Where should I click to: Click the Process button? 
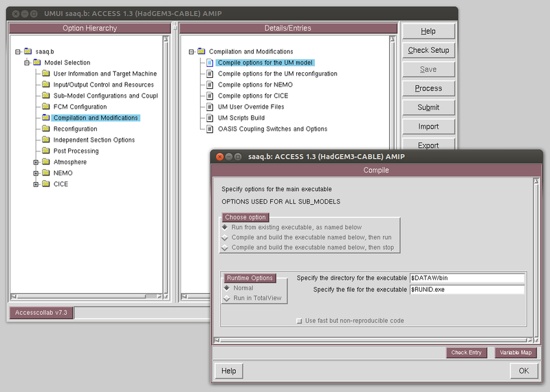tap(428, 89)
